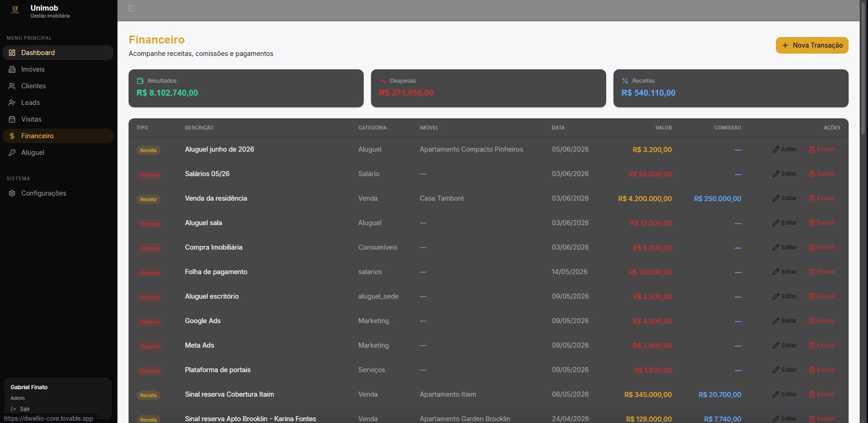Open the Dashboard menu item
The width and height of the screenshot is (868, 423).
point(58,53)
